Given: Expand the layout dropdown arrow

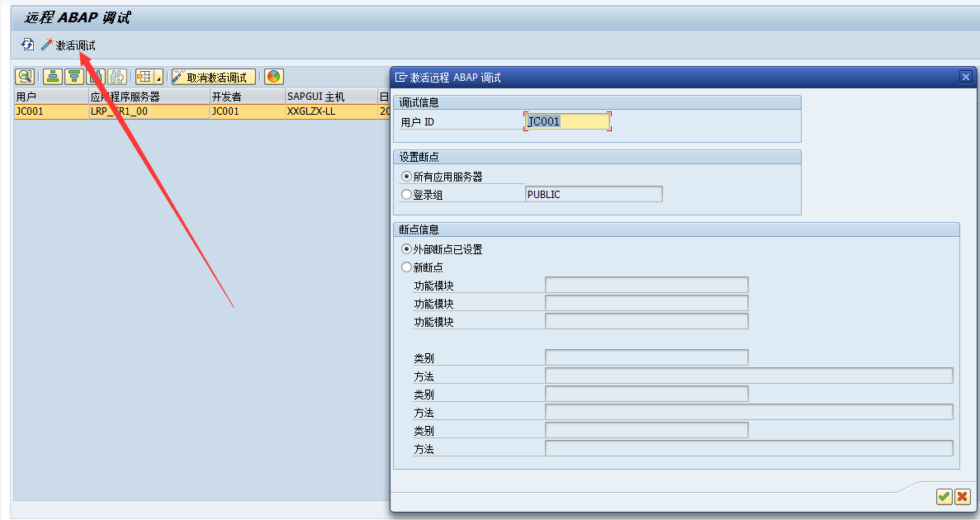Looking at the screenshot, I should pos(158,78).
